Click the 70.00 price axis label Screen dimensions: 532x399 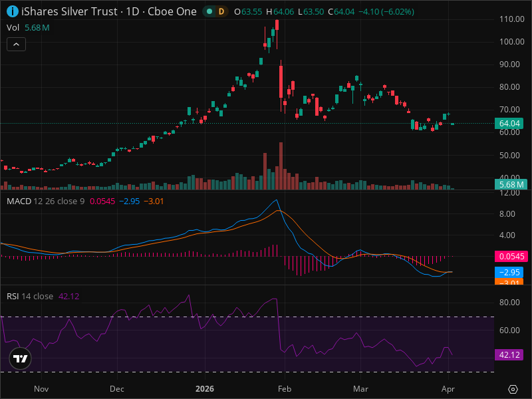click(x=509, y=110)
